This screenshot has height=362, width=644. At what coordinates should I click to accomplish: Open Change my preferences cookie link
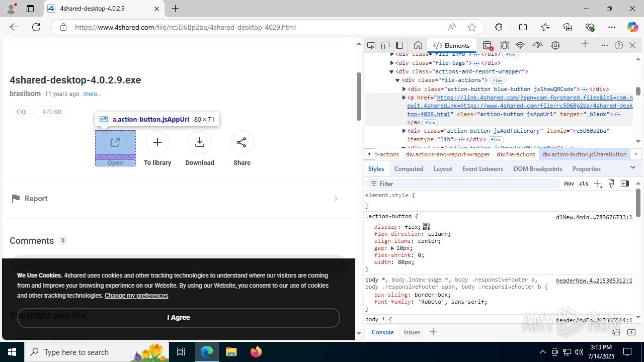click(x=136, y=296)
